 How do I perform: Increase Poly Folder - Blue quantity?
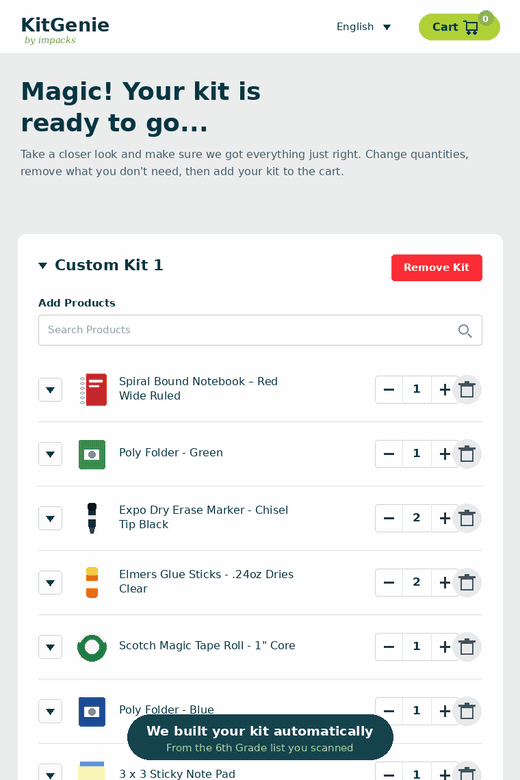[x=444, y=711]
